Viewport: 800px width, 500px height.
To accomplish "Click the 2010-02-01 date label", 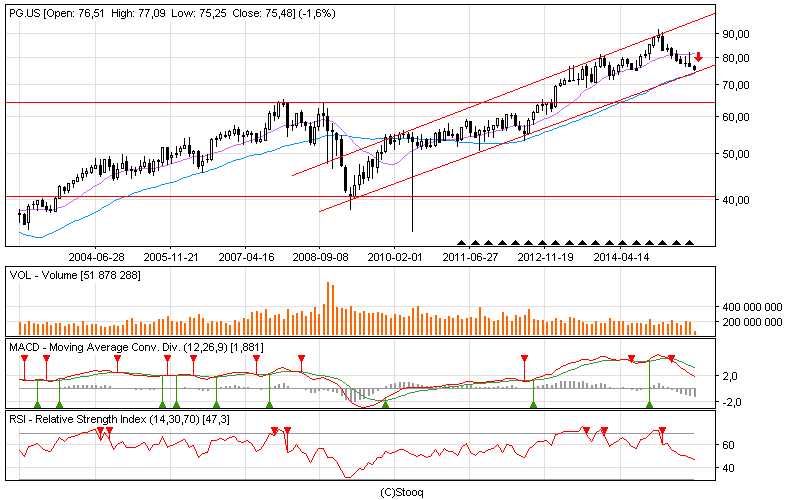I will click(395, 257).
